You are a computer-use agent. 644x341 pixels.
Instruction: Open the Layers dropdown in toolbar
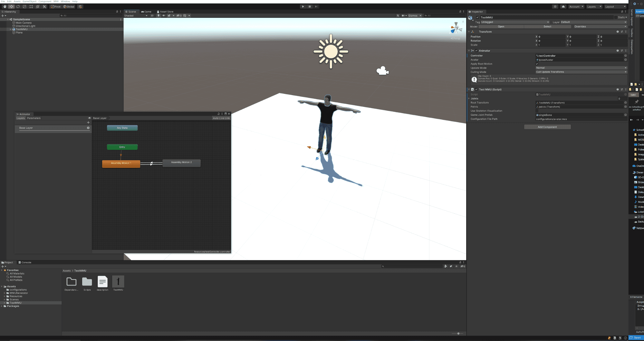(594, 6)
